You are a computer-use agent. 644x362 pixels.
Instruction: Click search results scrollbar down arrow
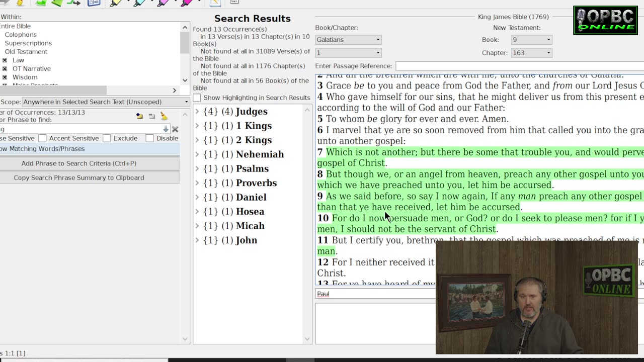307,339
